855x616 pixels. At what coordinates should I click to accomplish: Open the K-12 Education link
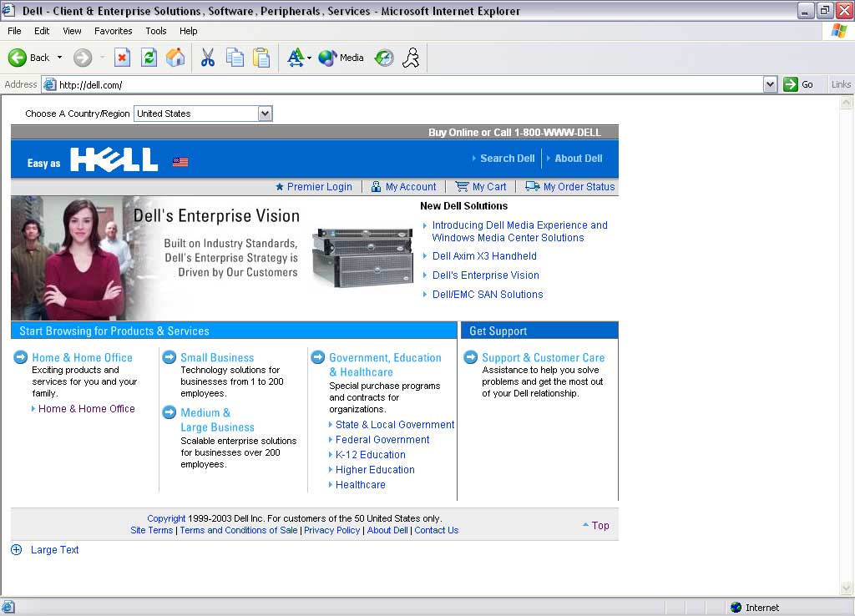point(370,454)
